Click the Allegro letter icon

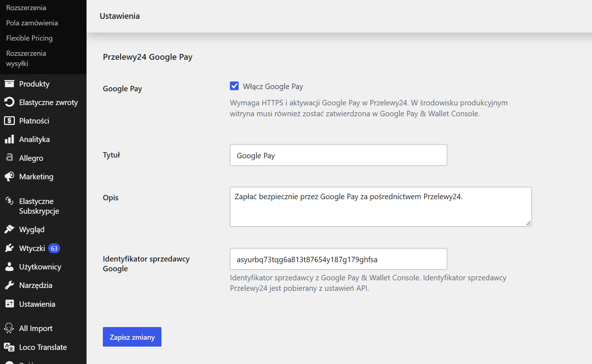click(x=9, y=158)
